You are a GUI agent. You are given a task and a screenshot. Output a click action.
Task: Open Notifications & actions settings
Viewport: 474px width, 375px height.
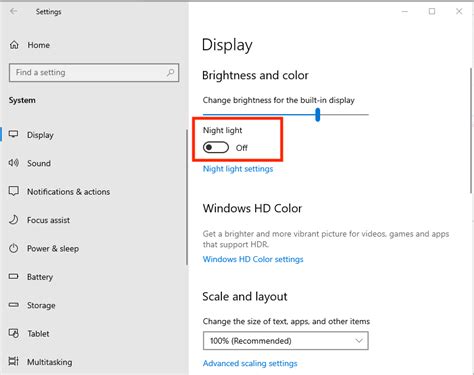point(69,192)
